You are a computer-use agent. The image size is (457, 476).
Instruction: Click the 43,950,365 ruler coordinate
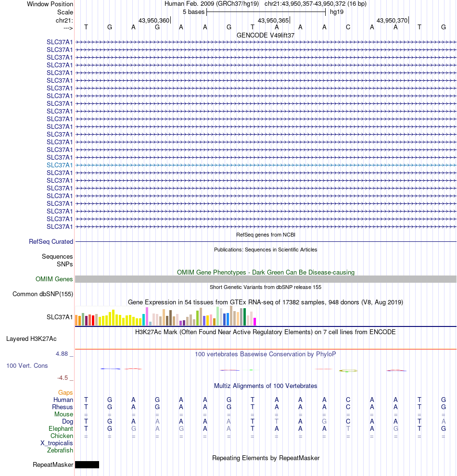point(273,20)
